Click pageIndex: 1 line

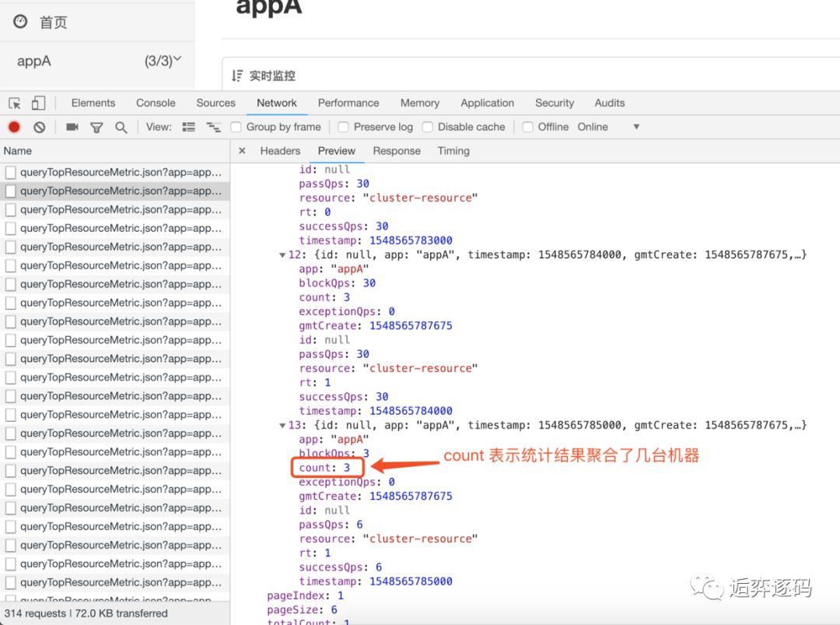pyautogui.click(x=306, y=596)
